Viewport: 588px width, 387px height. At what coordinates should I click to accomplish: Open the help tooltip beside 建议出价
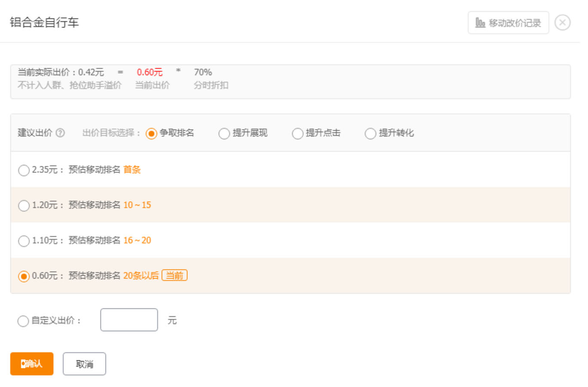(x=61, y=133)
